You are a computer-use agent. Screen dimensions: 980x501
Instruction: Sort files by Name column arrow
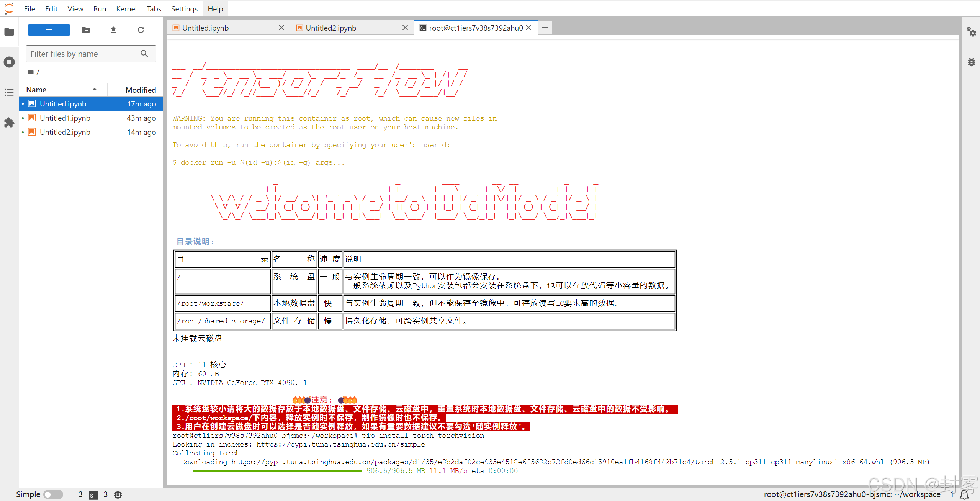point(94,90)
